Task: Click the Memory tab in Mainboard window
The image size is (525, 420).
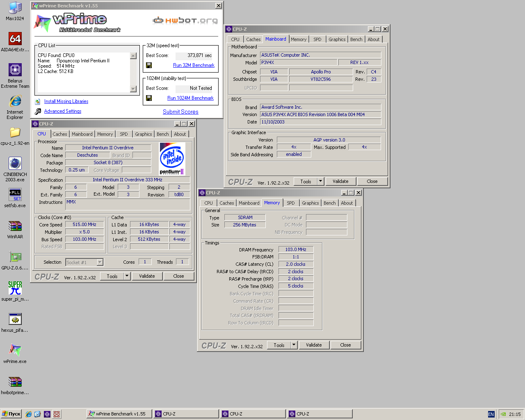Action: pos(299,39)
